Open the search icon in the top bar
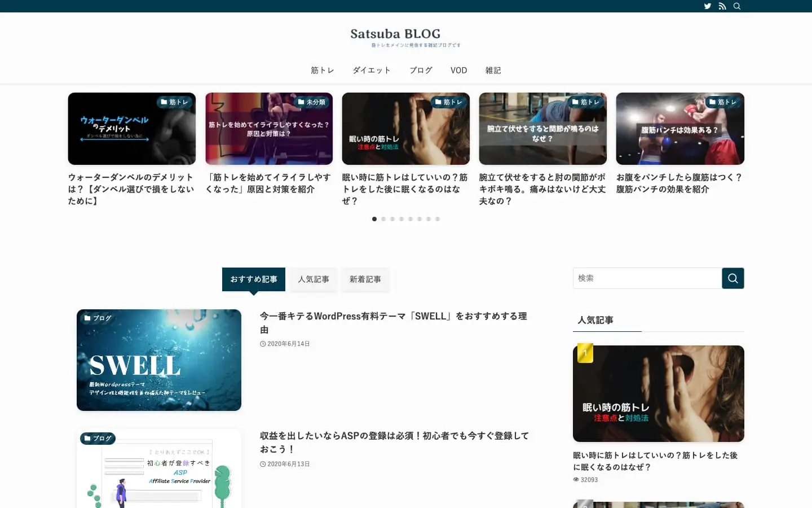The image size is (812, 508). (x=737, y=6)
